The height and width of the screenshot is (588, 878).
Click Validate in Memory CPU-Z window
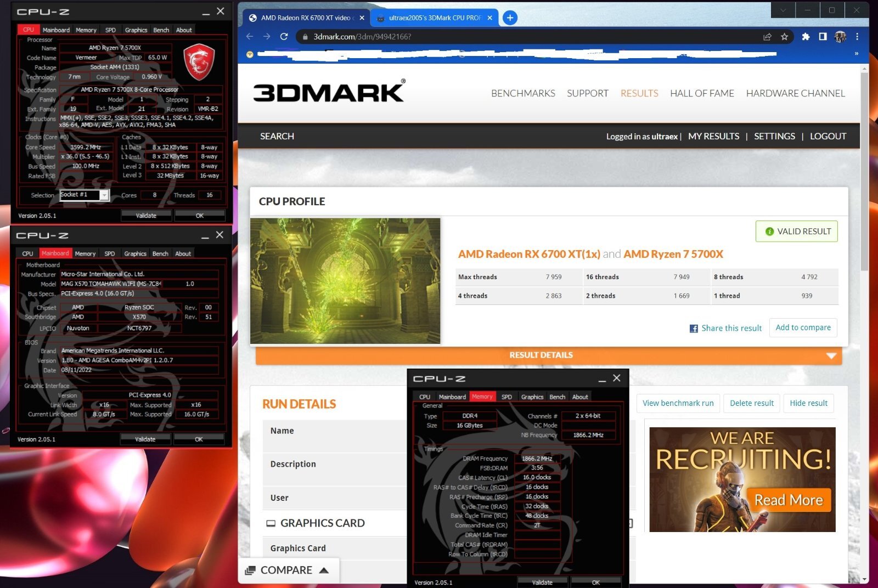[542, 583]
